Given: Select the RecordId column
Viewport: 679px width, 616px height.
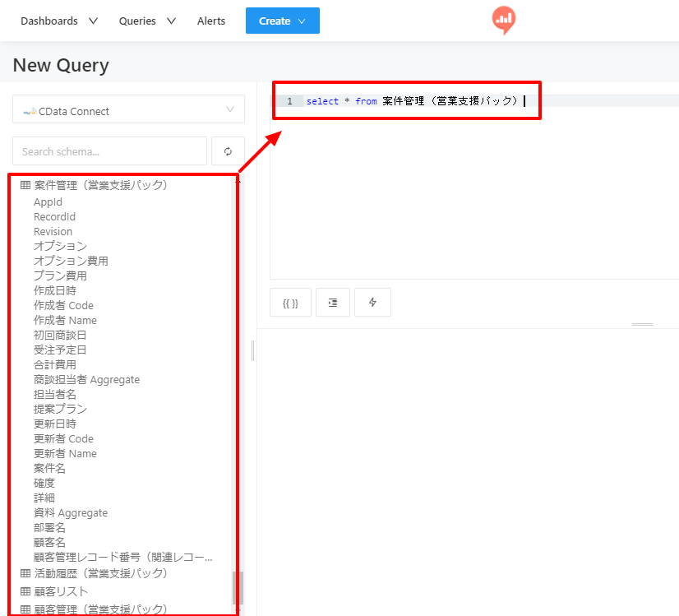Looking at the screenshot, I should point(54,216).
